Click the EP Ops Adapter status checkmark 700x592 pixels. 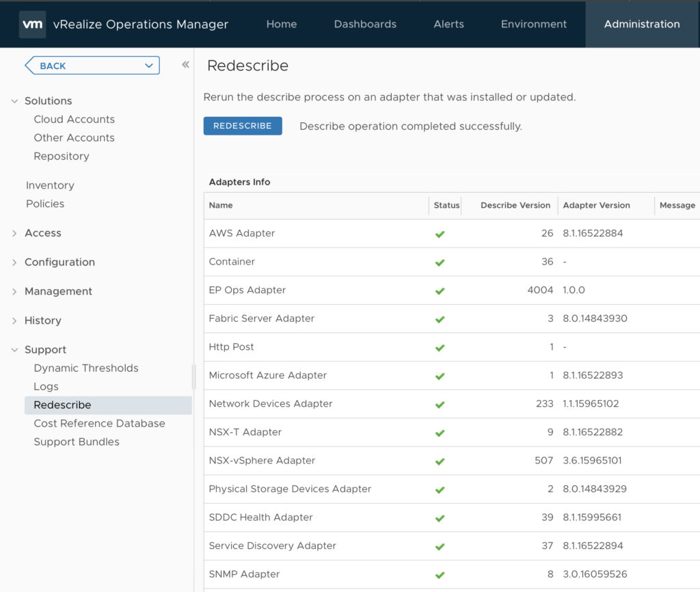coord(440,291)
